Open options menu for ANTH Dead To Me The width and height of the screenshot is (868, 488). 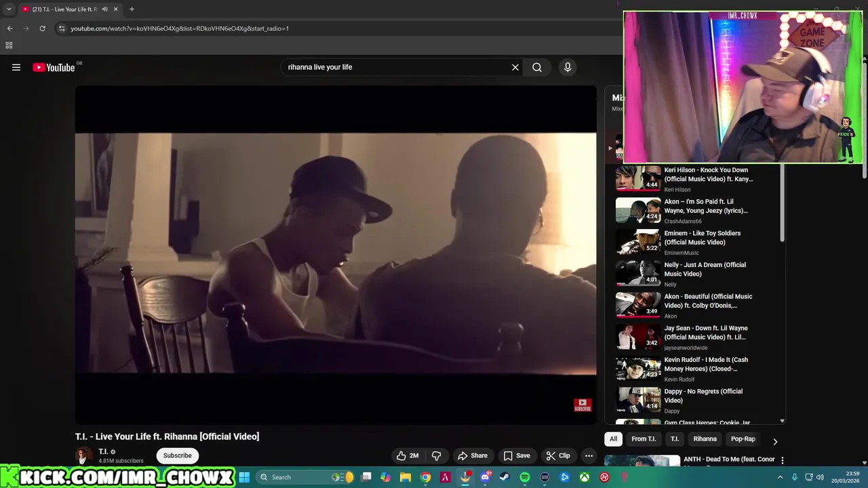782,460
